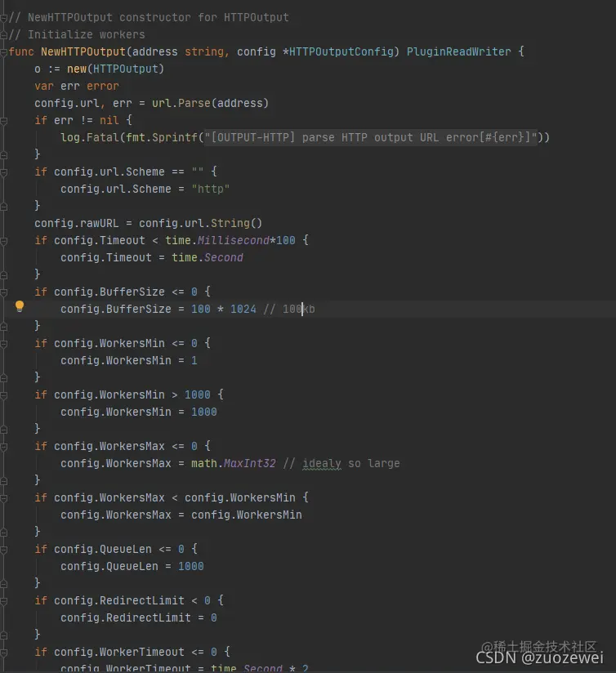Collapse the 'if config.QueueLen' block
This screenshot has height=673, width=616.
[4, 550]
